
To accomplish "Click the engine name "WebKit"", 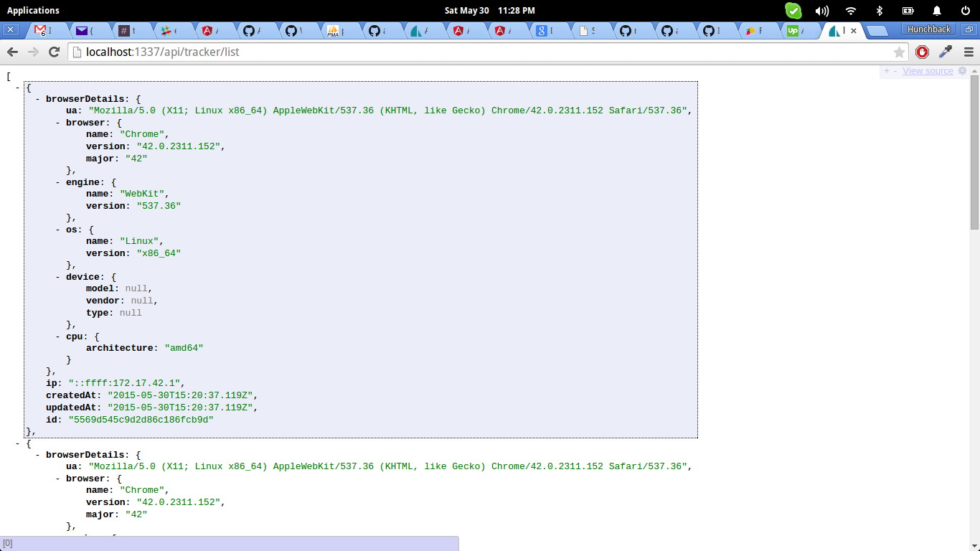I will [142, 194].
